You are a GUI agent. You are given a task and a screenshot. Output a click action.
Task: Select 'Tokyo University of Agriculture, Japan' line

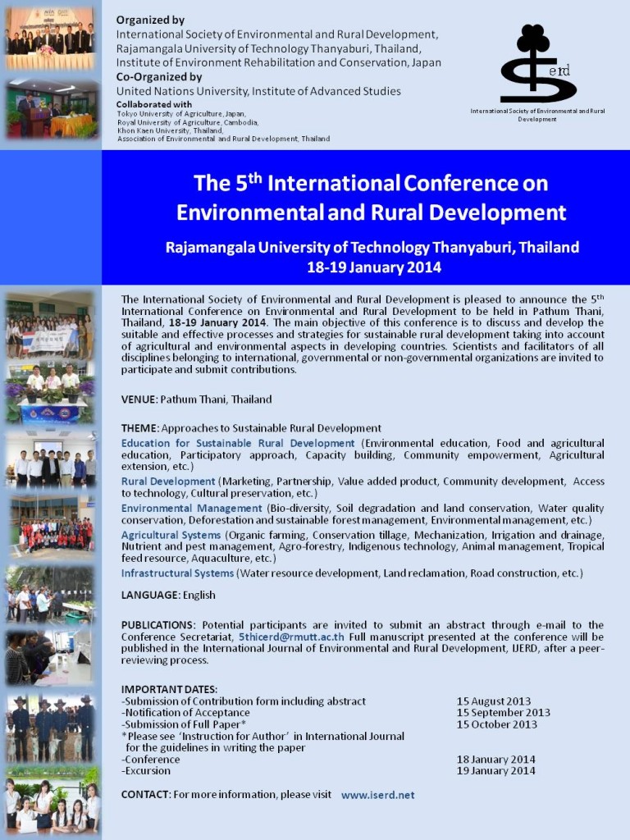point(181,113)
